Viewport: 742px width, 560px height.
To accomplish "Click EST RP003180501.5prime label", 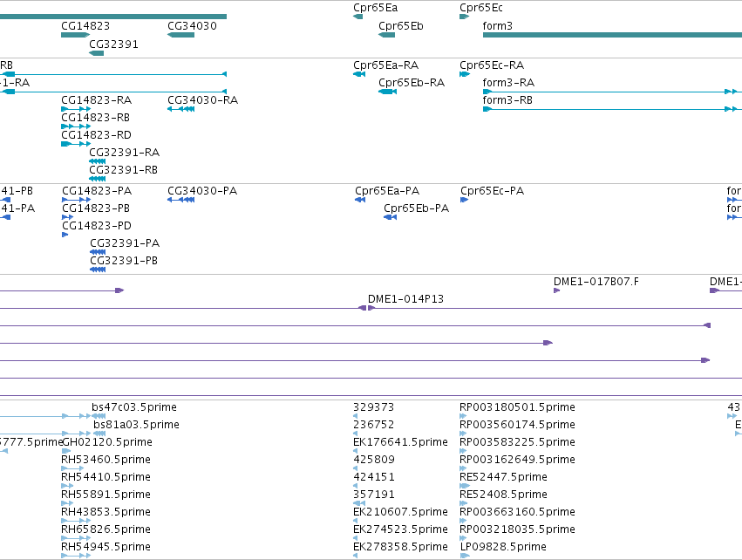I will (517, 407).
